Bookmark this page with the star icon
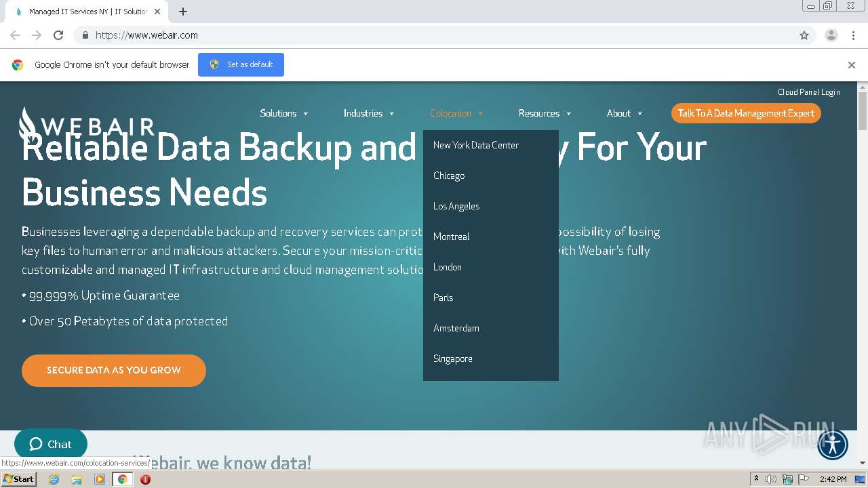The image size is (868, 488). pyautogui.click(x=804, y=35)
